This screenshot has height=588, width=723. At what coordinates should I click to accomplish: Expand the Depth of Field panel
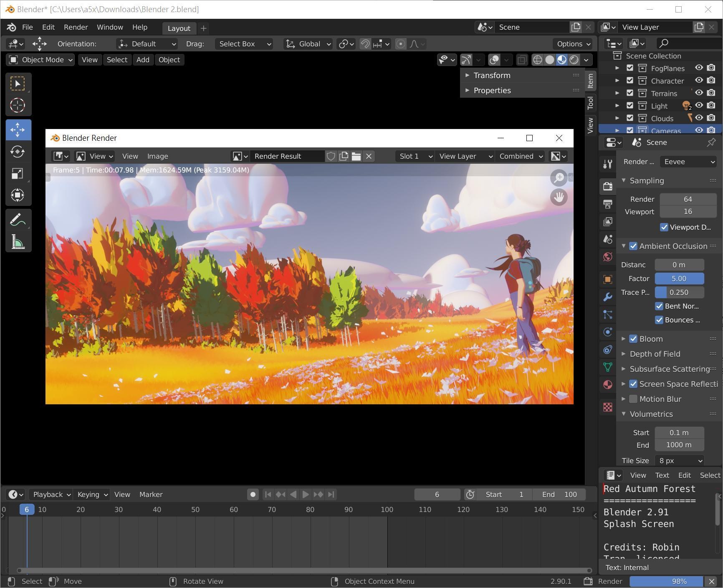pyautogui.click(x=655, y=354)
